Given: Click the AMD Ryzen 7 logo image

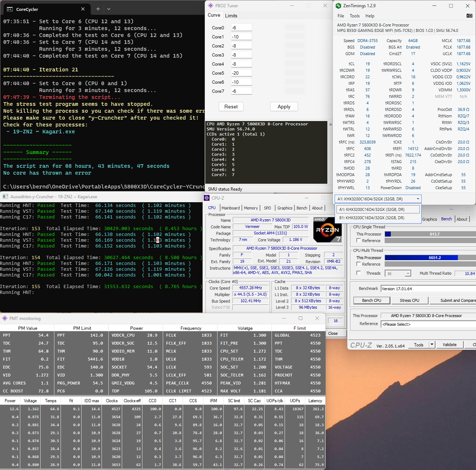Looking at the screenshot, I should coord(327,230).
